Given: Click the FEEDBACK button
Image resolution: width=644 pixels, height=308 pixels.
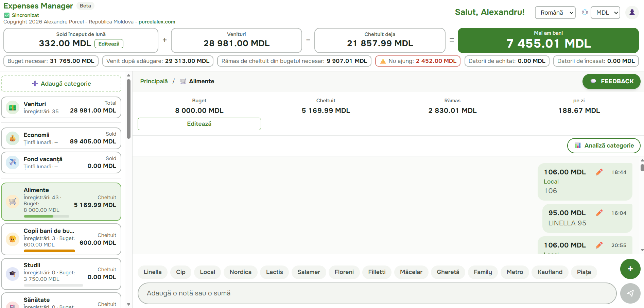Looking at the screenshot, I should pyautogui.click(x=611, y=81).
